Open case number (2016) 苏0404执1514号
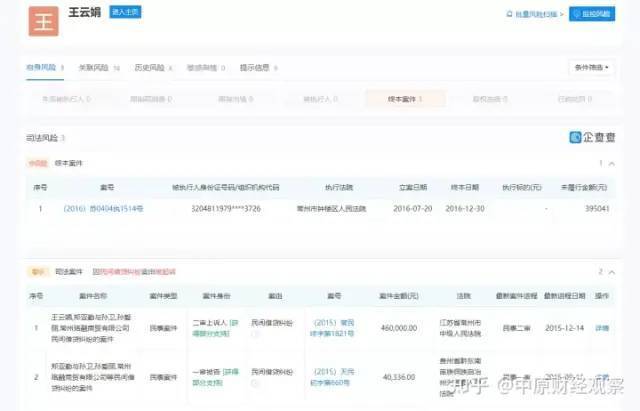This screenshot has width=640, height=411. 104,209
